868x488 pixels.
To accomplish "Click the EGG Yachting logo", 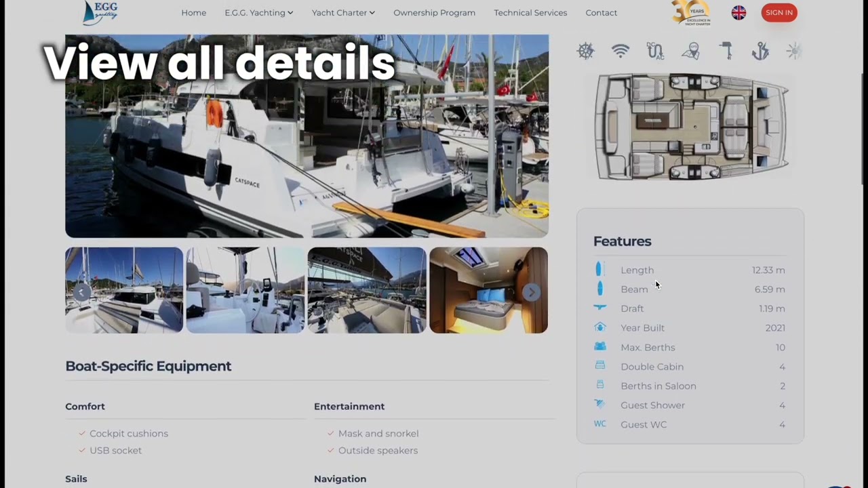I will click(100, 12).
